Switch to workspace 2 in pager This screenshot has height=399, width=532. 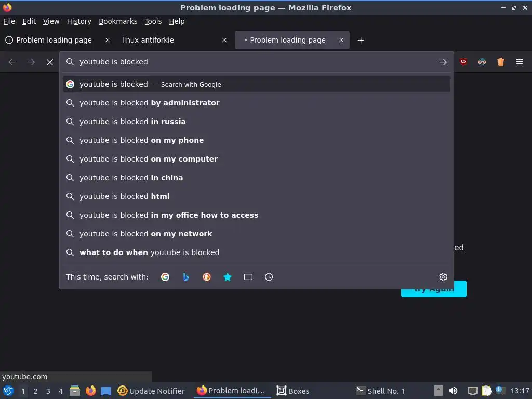36,391
